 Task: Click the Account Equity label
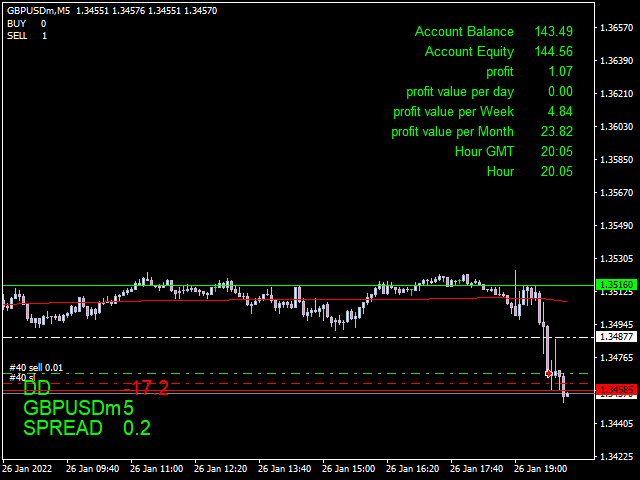(469, 52)
